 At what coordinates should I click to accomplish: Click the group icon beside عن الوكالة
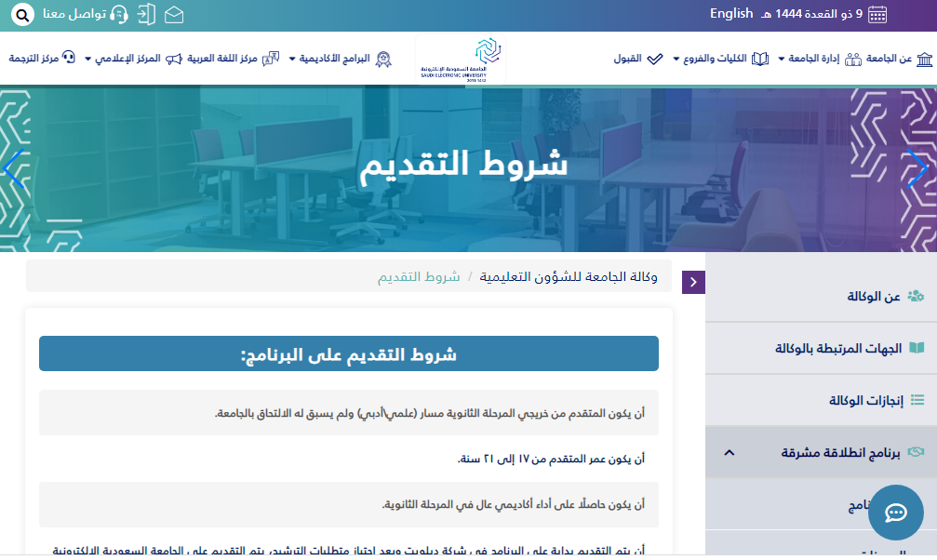[916, 296]
